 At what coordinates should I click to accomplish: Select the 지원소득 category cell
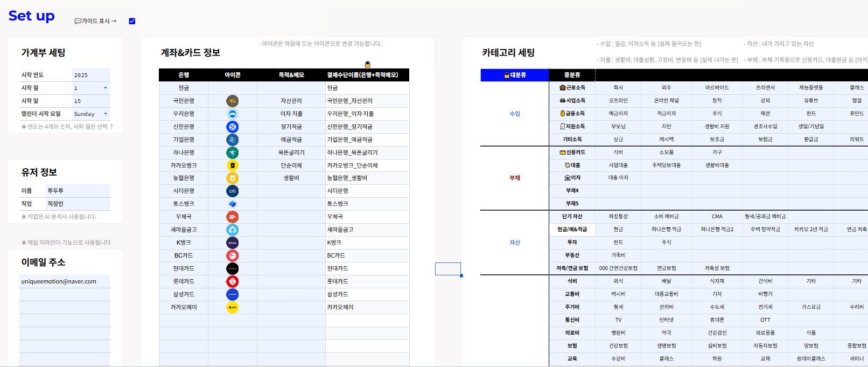(572, 127)
